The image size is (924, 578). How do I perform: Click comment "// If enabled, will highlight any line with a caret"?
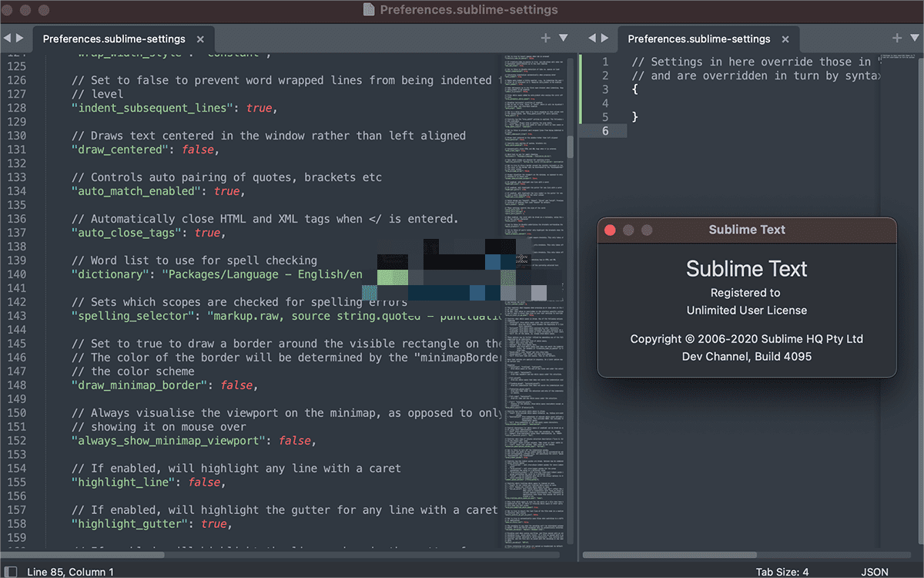tap(236, 469)
